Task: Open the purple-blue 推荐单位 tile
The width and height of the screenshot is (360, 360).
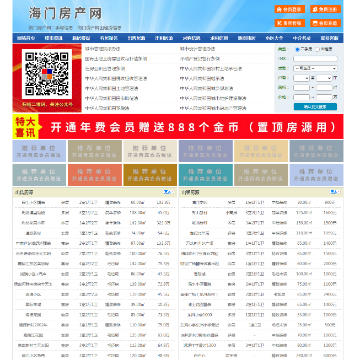Action: pyautogui.click(x=206, y=151)
